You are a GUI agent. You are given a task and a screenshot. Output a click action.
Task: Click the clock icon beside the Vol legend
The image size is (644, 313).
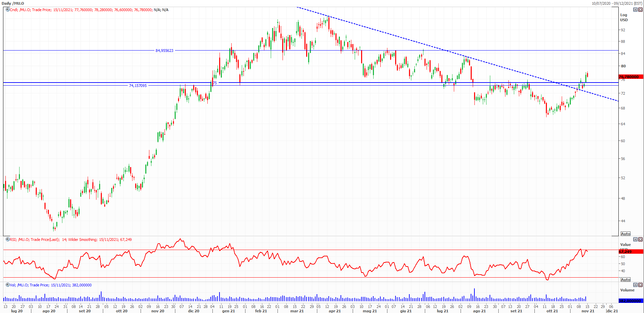(7, 285)
